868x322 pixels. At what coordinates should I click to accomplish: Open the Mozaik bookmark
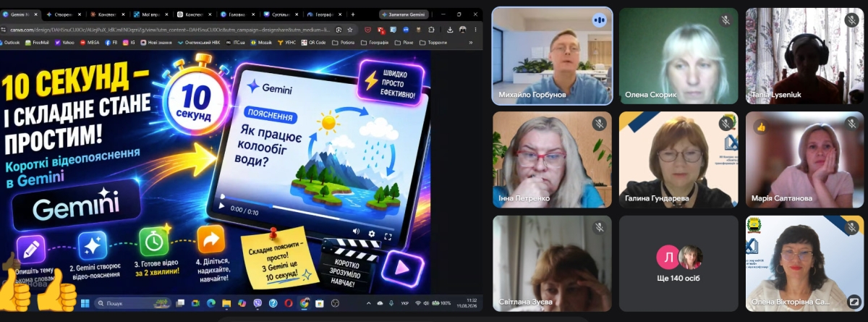pos(262,43)
